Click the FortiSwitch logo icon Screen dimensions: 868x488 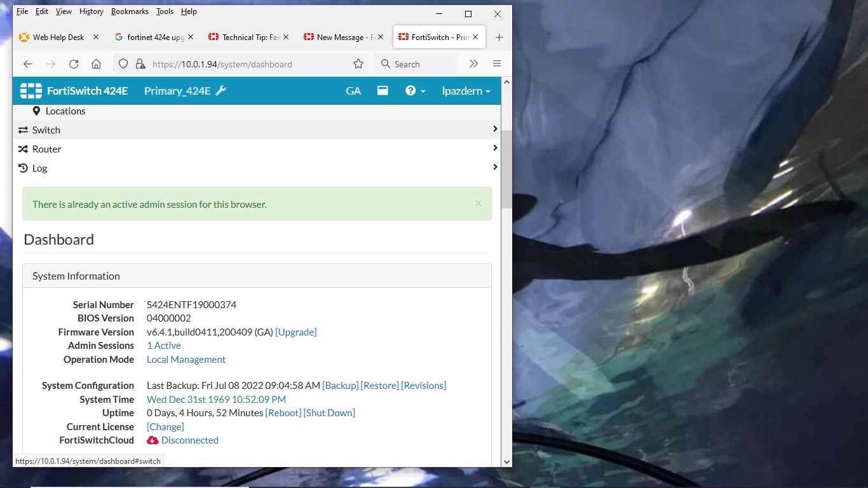(x=31, y=91)
